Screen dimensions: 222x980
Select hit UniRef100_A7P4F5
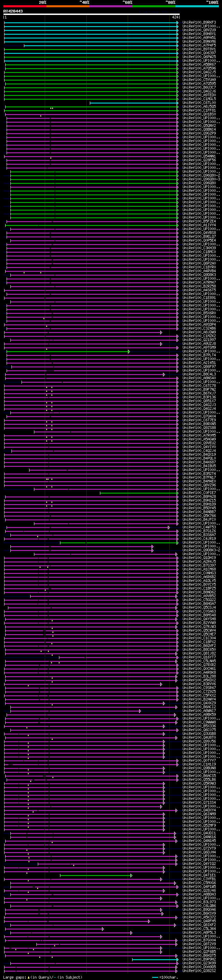point(199,45)
